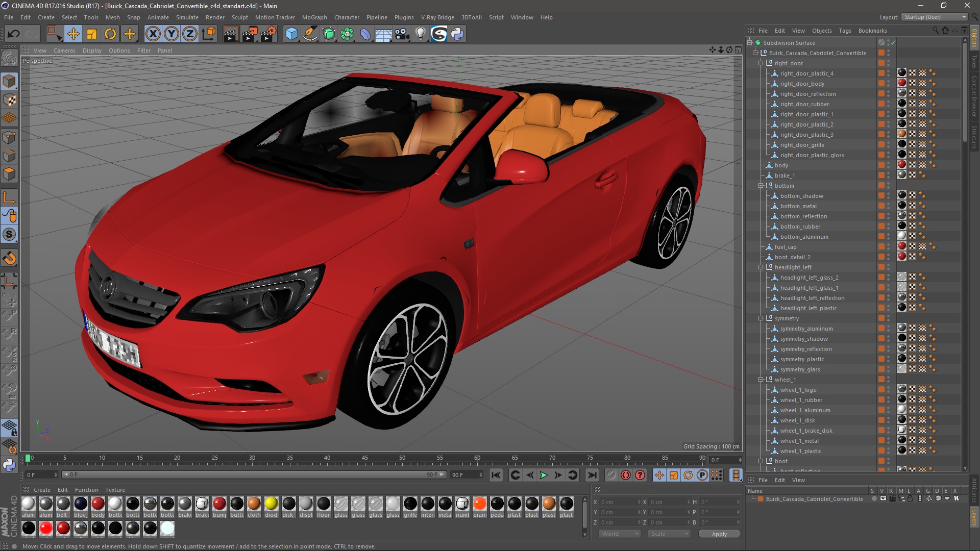
Task: Click the Render View clapperboard icon
Action: (x=231, y=34)
